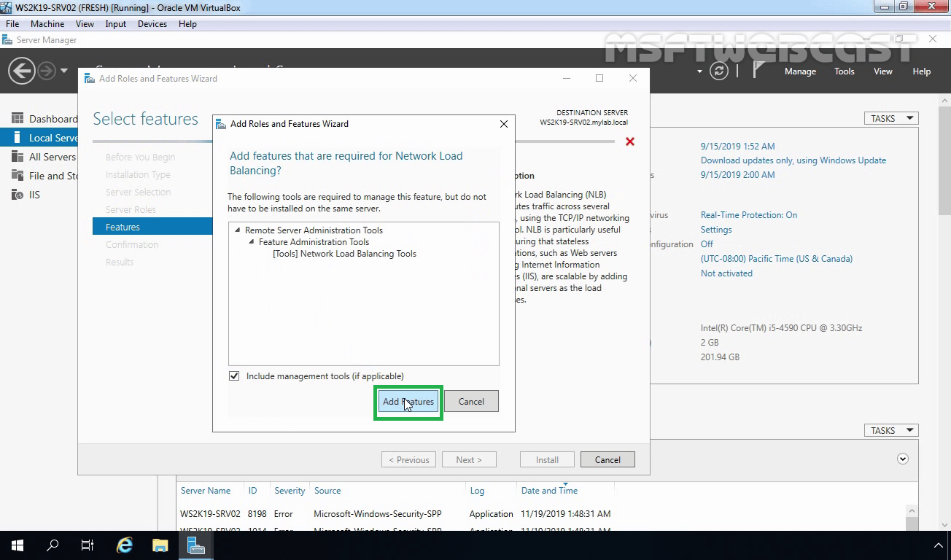This screenshot has width=951, height=560.
Task: Open the upper TASKS dropdown
Action: pos(890,117)
